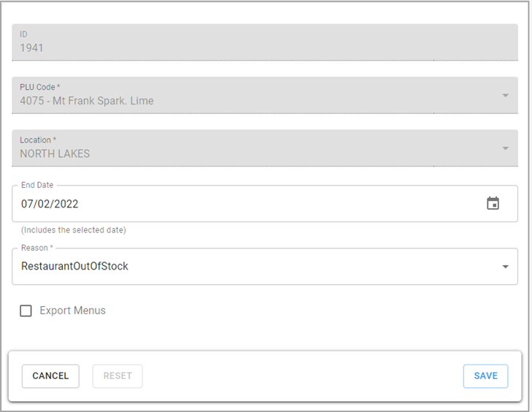This screenshot has width=532, height=412.
Task: Expand the PLU Code dropdown arrow
Action: (x=505, y=96)
